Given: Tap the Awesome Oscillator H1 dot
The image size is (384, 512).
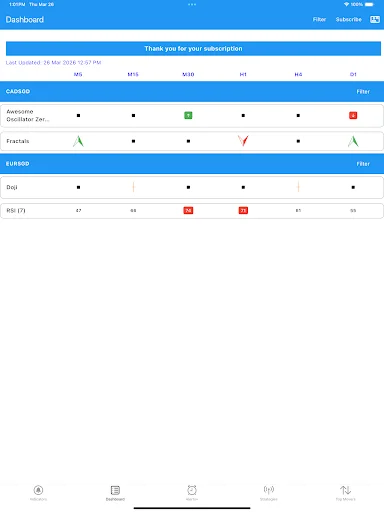Looking at the screenshot, I should point(243,115).
